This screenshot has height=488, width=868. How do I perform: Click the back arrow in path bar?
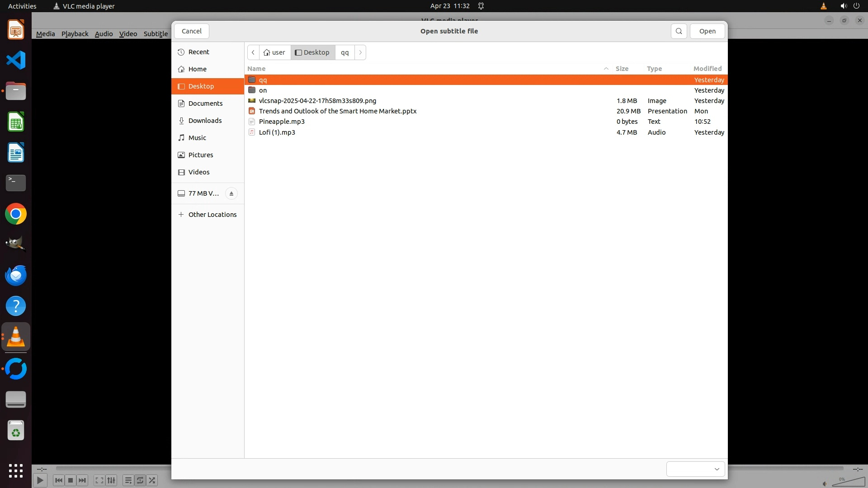coord(253,52)
